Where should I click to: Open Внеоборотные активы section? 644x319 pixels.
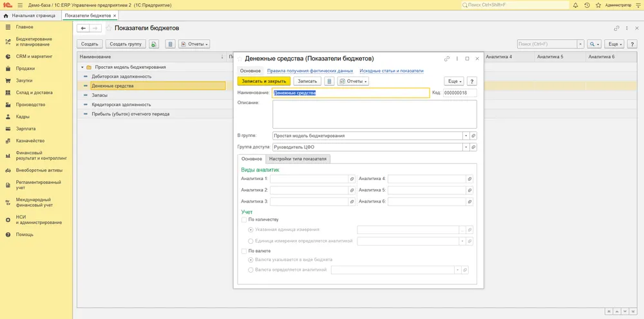click(39, 170)
